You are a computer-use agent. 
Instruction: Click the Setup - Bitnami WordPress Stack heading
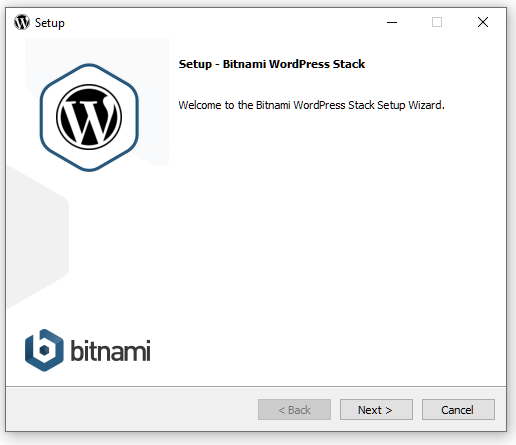(x=272, y=64)
